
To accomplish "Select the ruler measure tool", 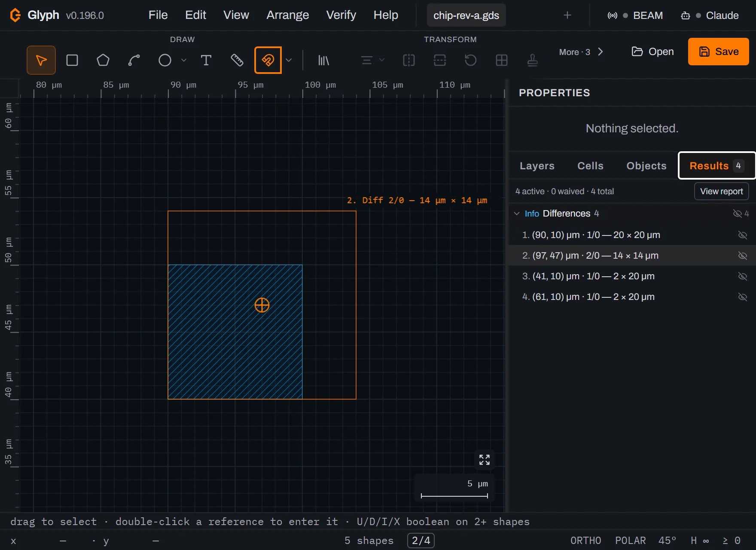I will coord(237,60).
